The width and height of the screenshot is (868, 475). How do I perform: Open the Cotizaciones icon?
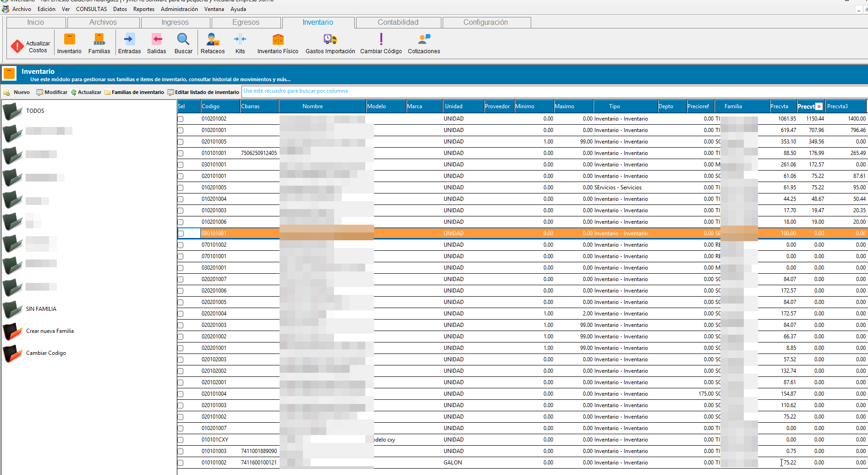coord(424,39)
